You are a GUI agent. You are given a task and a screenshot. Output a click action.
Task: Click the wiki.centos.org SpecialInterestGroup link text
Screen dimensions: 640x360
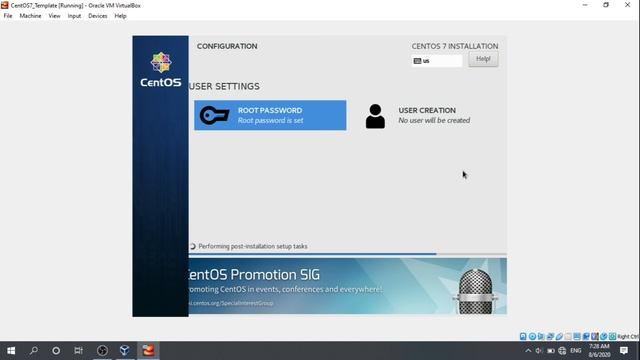231,303
